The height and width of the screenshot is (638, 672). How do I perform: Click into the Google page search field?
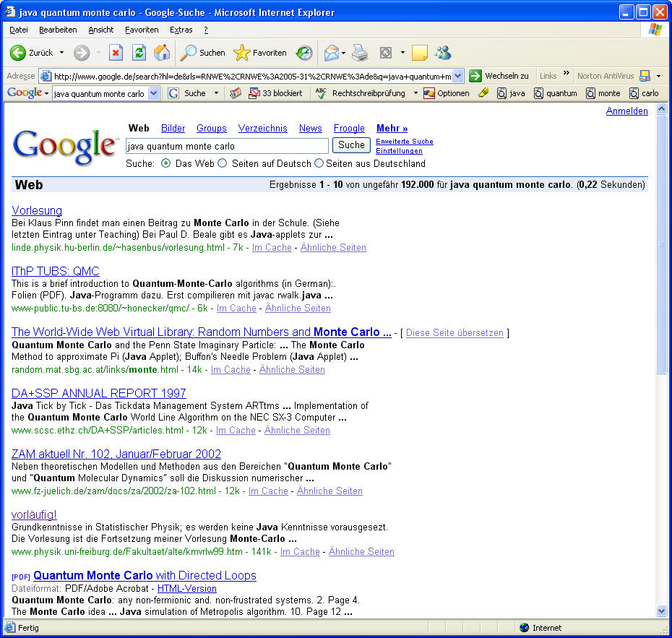point(227,146)
